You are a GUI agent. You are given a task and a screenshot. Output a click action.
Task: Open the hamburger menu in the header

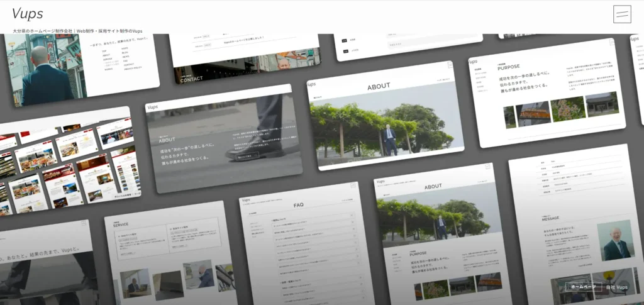click(622, 14)
